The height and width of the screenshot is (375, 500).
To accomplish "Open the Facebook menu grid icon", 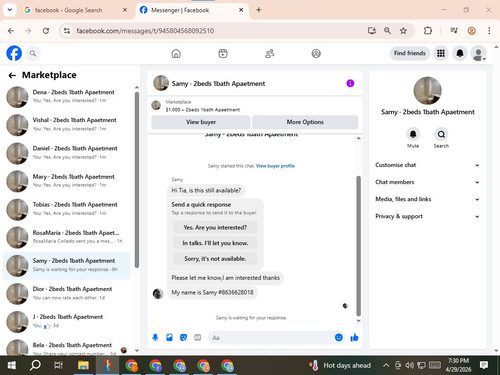I will (441, 53).
